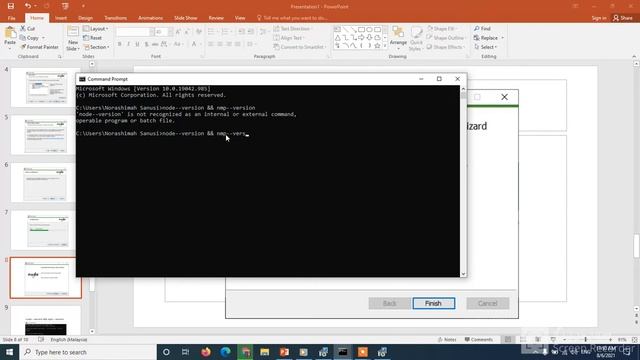Open the Section dropdown
This screenshot has width=640, height=360.
[97, 47]
